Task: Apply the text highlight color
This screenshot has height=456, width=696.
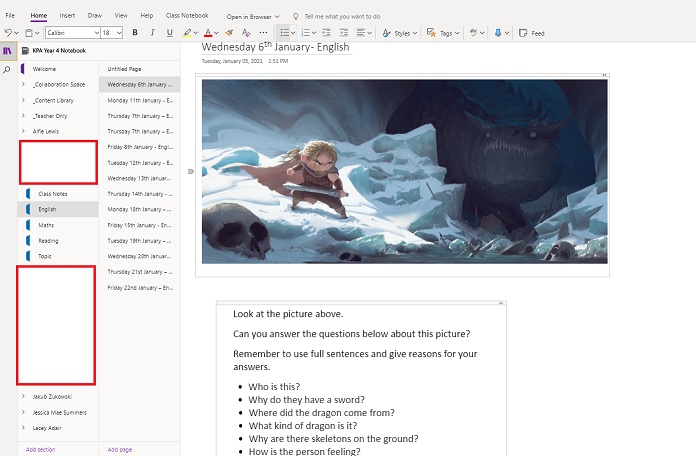Action: pos(187,33)
